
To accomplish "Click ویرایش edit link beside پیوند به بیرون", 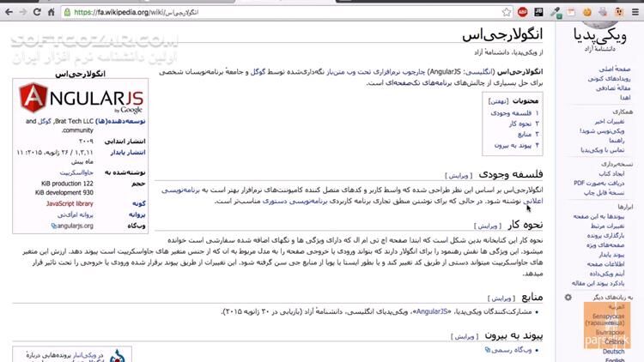I will [465, 336].
